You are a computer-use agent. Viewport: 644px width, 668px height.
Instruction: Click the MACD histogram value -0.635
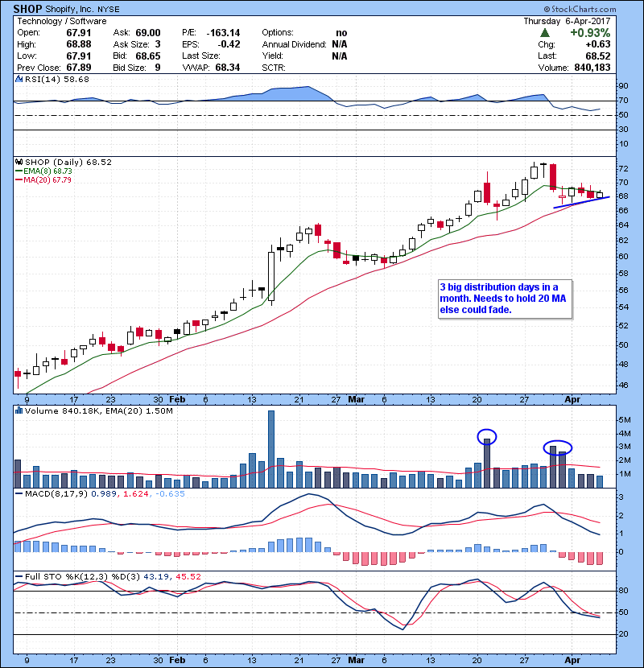click(x=170, y=494)
